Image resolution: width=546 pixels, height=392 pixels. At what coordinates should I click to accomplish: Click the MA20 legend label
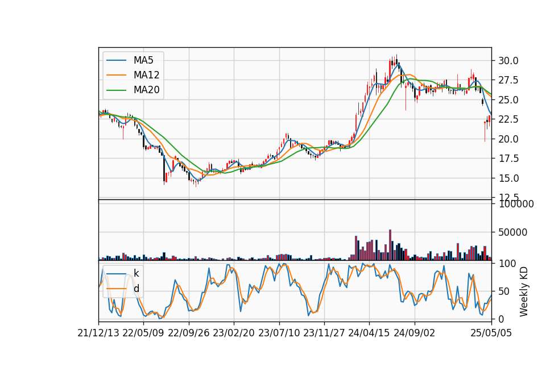click(146, 90)
